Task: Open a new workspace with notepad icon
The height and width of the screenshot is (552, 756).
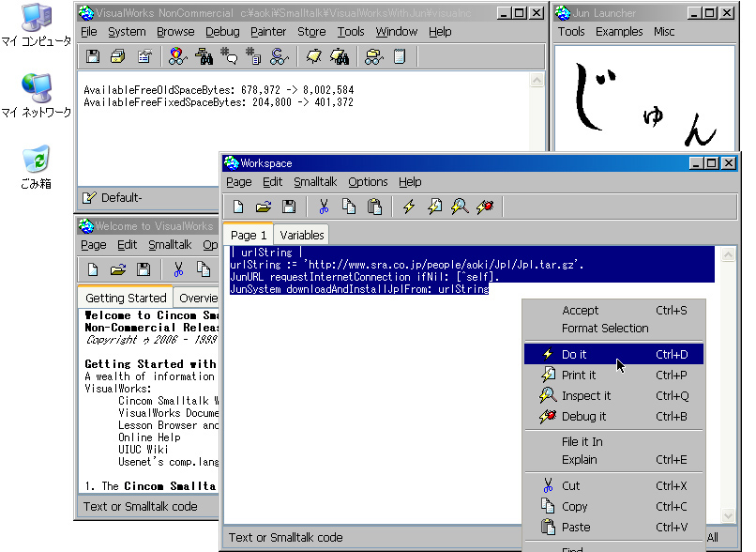Action: (400, 56)
